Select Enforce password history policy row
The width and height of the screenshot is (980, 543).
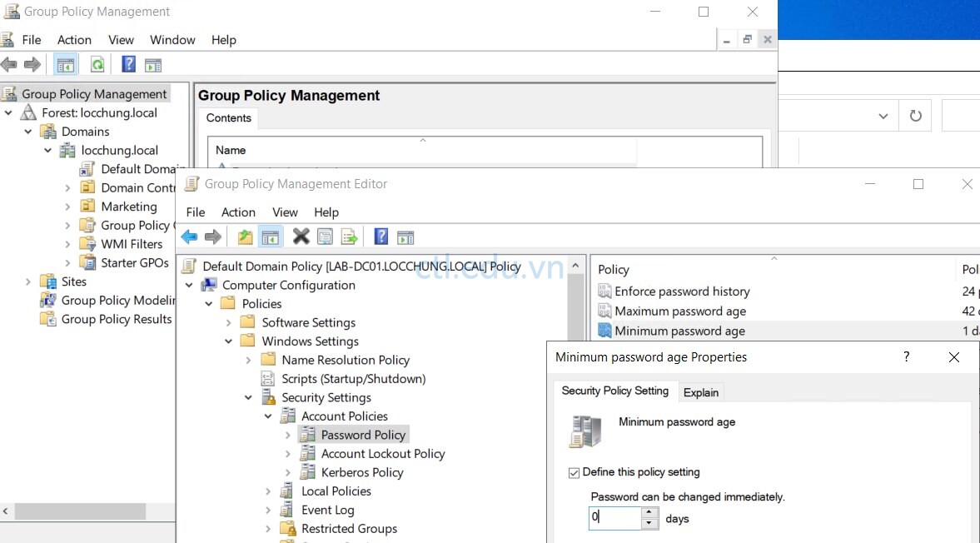coord(682,291)
